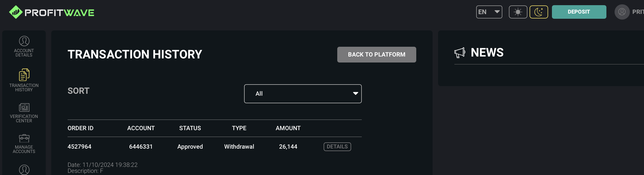Click the Order ID column header

click(x=80, y=128)
